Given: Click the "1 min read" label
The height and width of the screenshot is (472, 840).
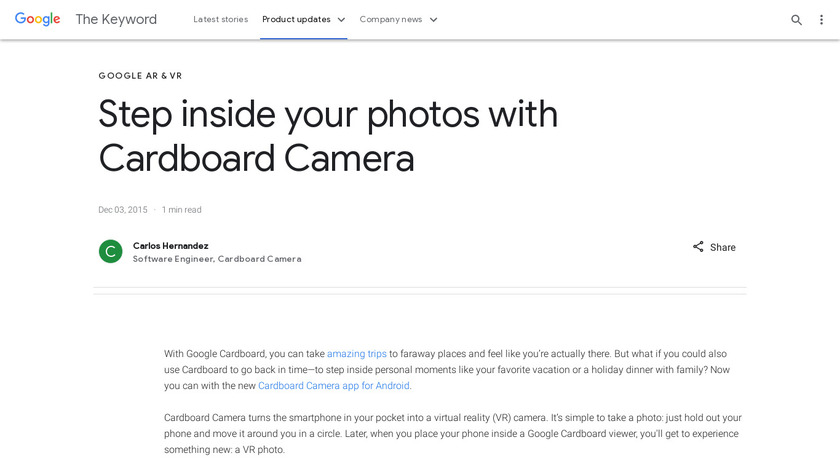Looking at the screenshot, I should pos(181,210).
